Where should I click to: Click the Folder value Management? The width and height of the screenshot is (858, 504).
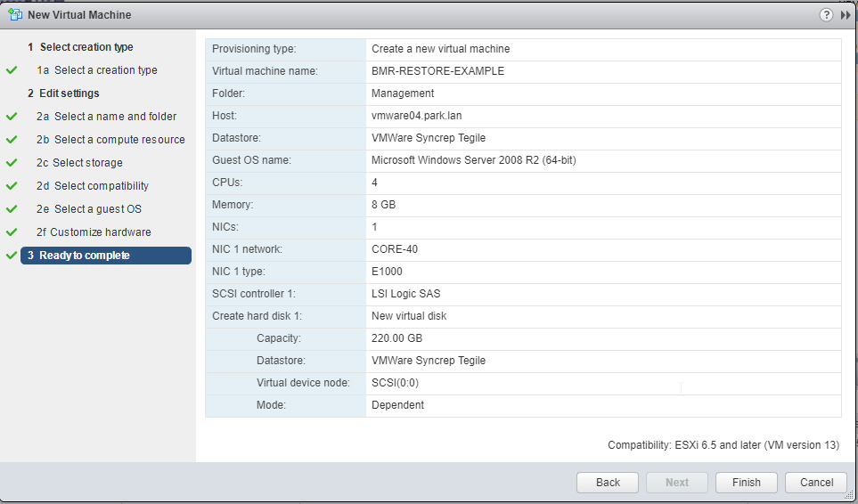point(403,93)
